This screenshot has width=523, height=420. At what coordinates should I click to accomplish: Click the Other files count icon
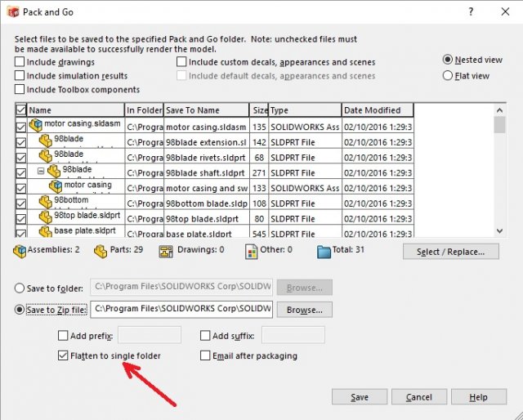point(251,252)
